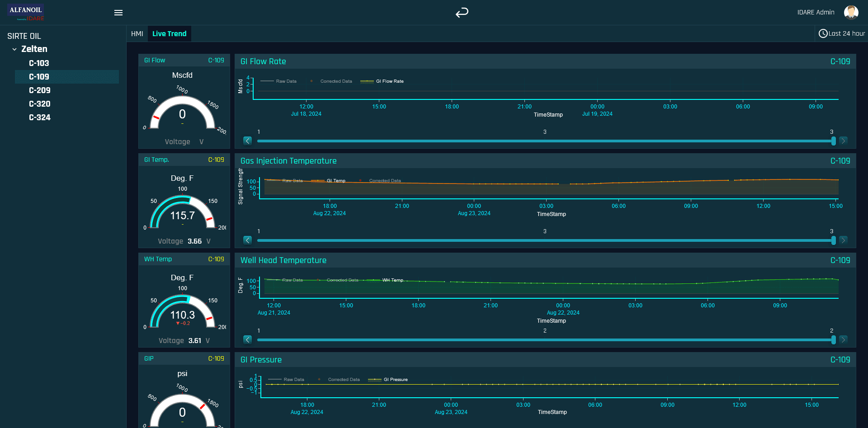
Task: Click the Gas Injection Temperature slider handle
Action: pos(833,240)
